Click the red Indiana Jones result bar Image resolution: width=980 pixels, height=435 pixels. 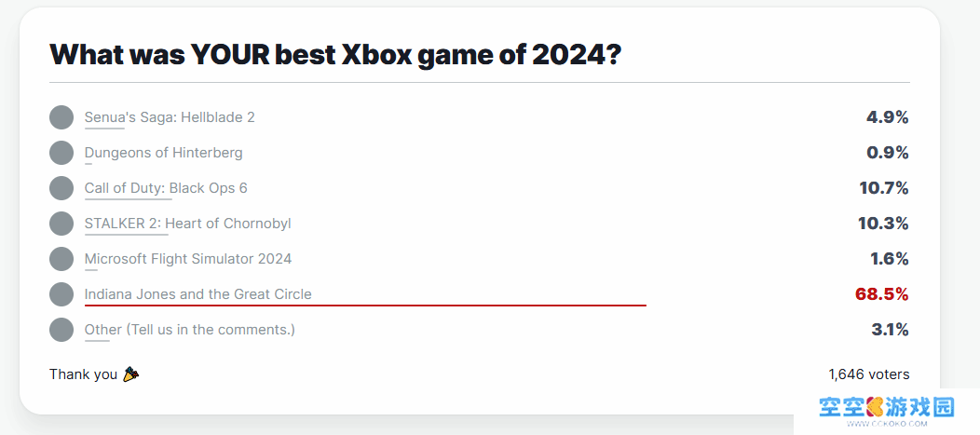click(365, 306)
